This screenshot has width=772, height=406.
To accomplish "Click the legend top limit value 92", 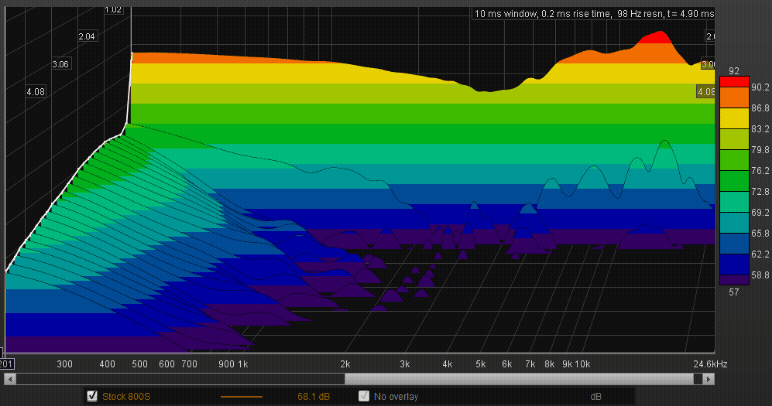I will (x=734, y=71).
